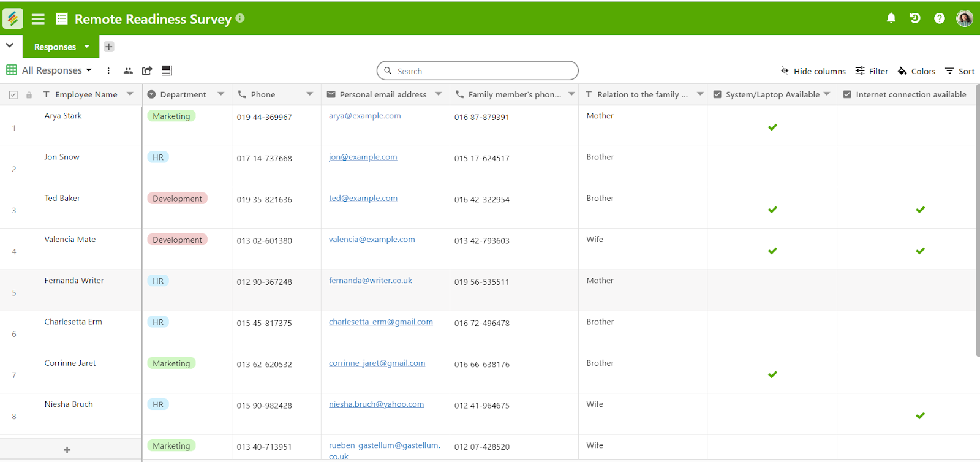Open the history icon in the header
Viewport: 980px width, 462px height.
click(915, 18)
